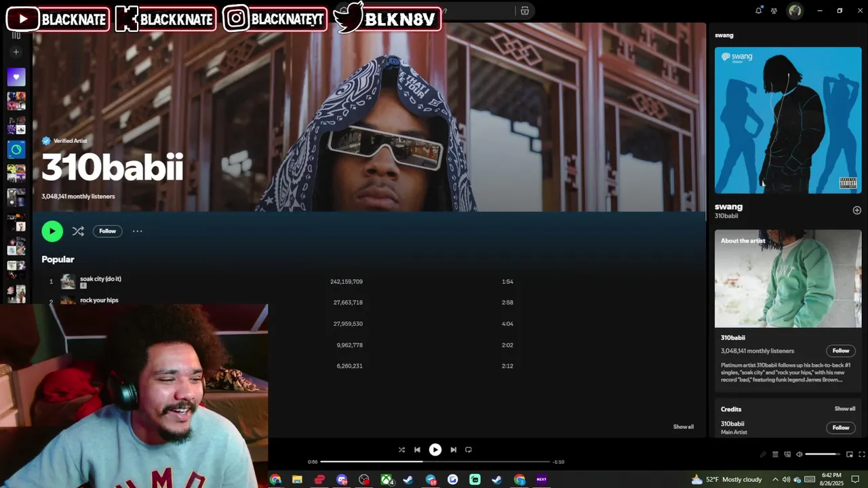868x488 pixels.
Task: Open the profile avatar menu
Action: 795,10
